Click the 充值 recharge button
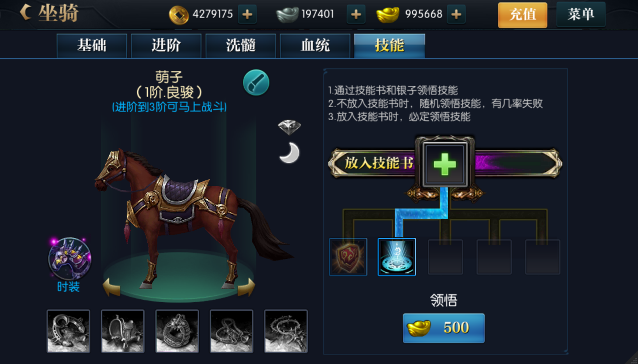 pos(522,15)
